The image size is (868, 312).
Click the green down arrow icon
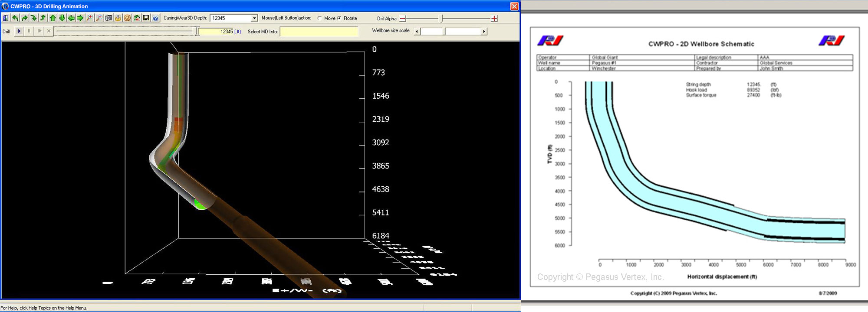(x=62, y=18)
